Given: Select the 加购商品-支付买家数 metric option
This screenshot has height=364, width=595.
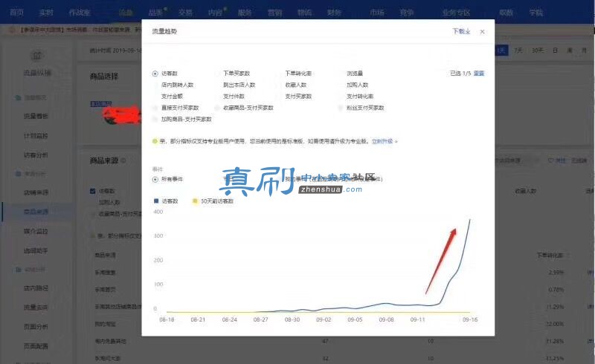Looking at the screenshot, I should [187, 119].
